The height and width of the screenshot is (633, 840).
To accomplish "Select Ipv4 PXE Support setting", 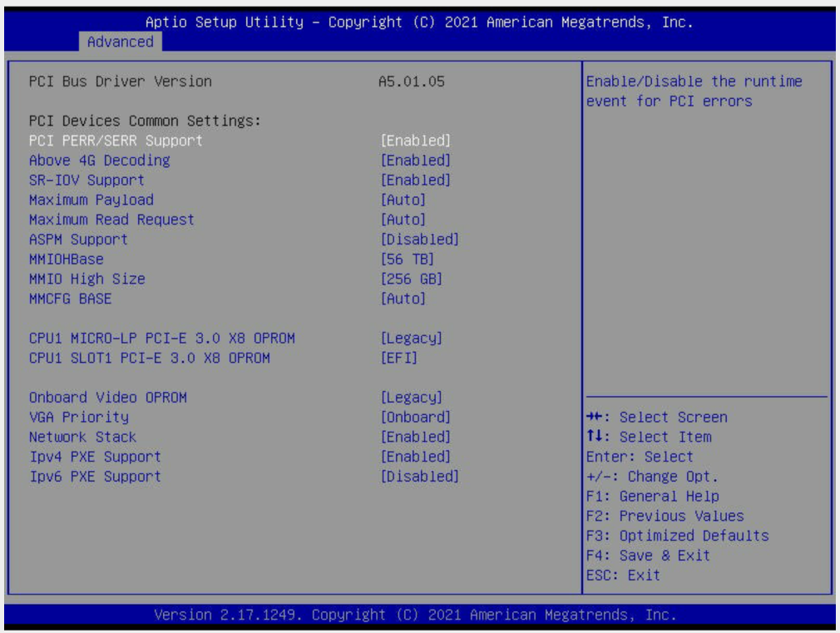I will (95, 457).
